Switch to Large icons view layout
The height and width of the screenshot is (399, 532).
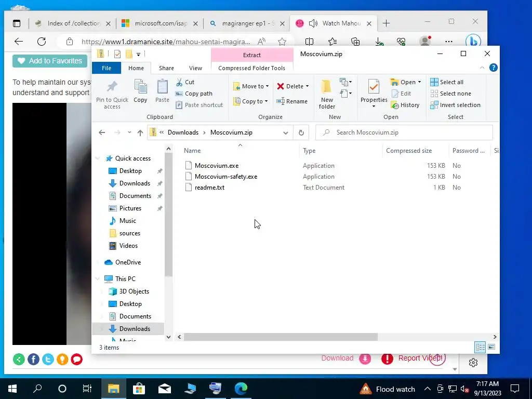point(491,347)
